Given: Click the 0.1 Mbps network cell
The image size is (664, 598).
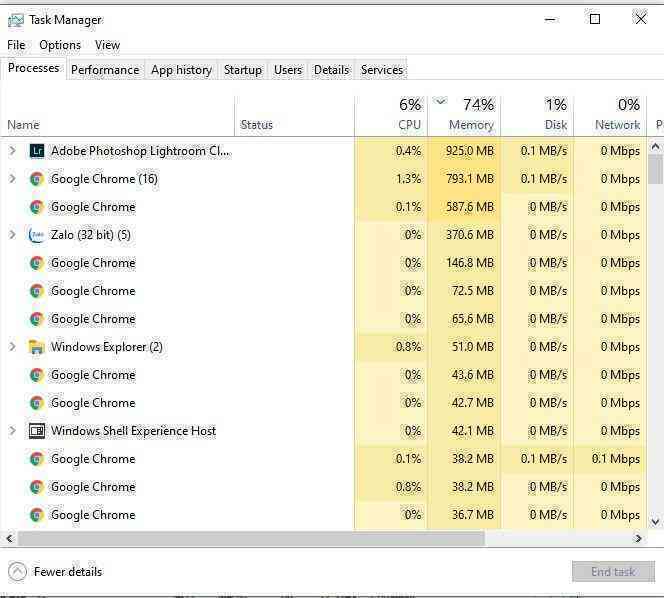Looking at the screenshot, I should pos(610,459).
